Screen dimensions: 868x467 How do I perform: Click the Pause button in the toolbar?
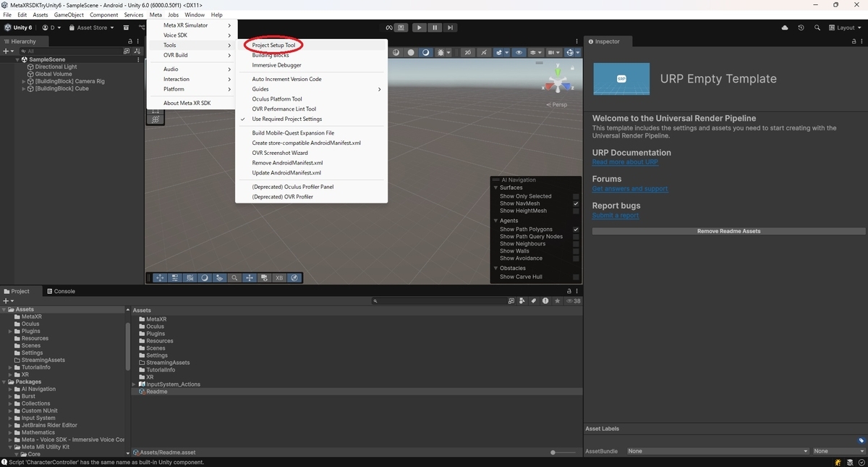pyautogui.click(x=435, y=28)
